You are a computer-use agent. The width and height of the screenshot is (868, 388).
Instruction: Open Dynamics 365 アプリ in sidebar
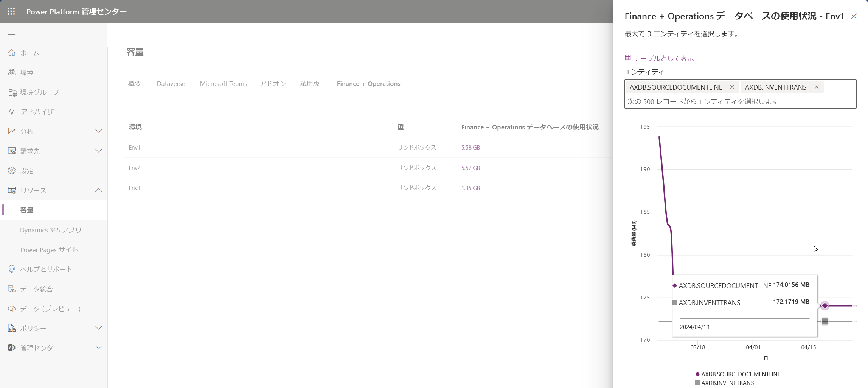coord(51,230)
